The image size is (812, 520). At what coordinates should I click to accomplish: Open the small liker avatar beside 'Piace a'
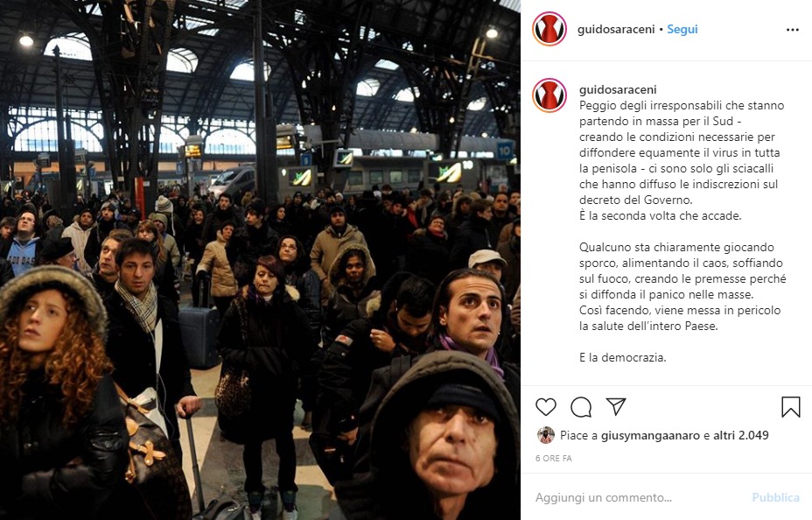click(546, 435)
